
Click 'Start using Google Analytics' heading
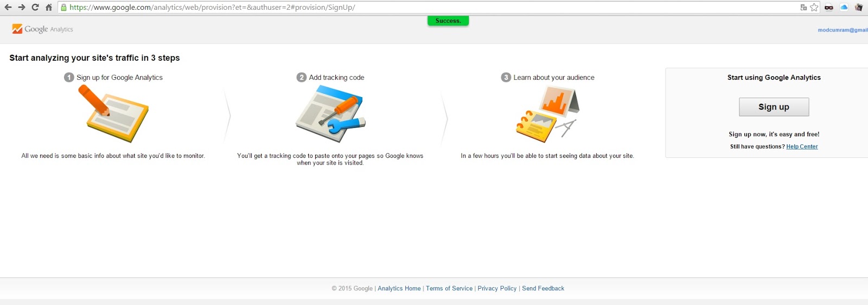[x=774, y=78]
